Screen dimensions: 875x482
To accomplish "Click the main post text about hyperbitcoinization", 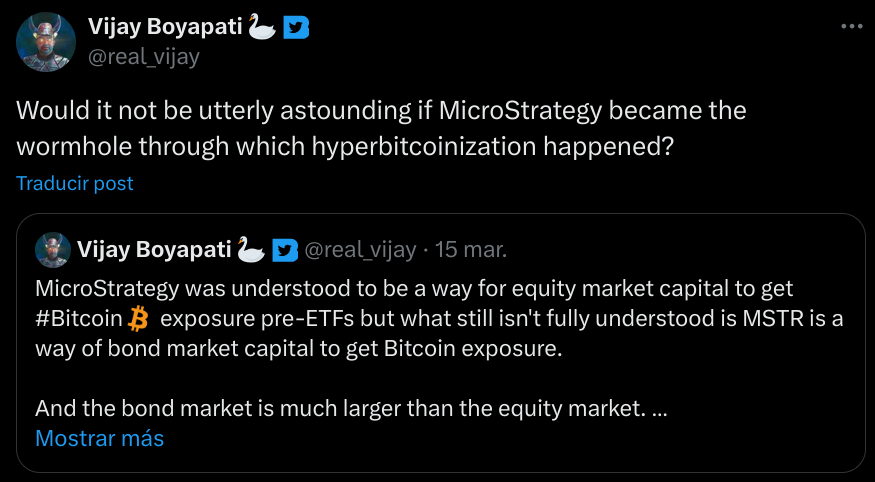I will click(380, 126).
